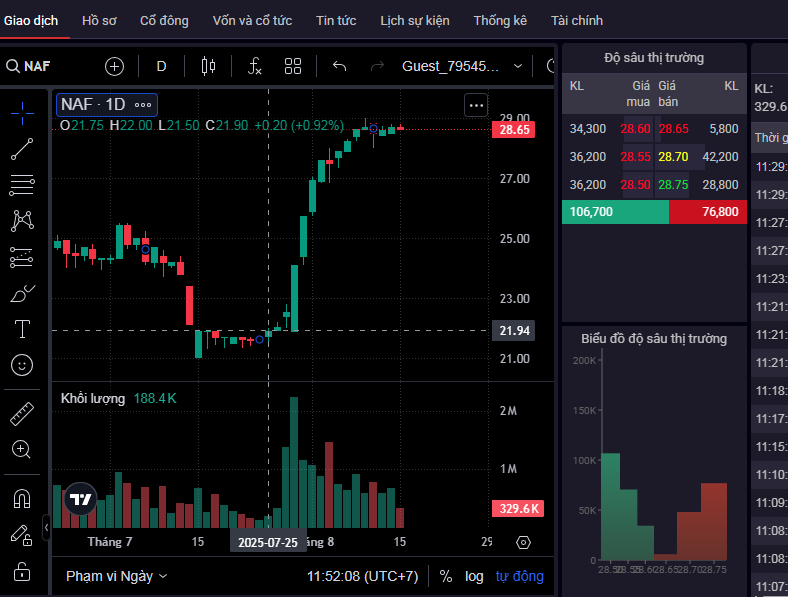Click the 11:52:08 (UTC+7) timezone button
This screenshot has height=597, width=788.
tap(362, 576)
